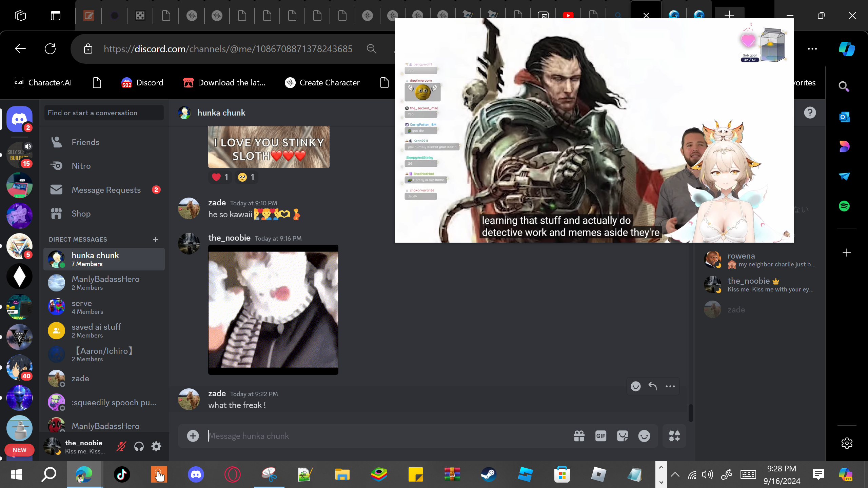Add reaction to zade's message

click(636, 386)
